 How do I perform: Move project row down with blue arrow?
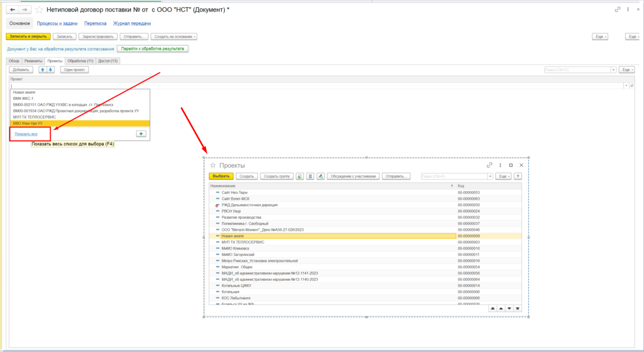[50, 69]
